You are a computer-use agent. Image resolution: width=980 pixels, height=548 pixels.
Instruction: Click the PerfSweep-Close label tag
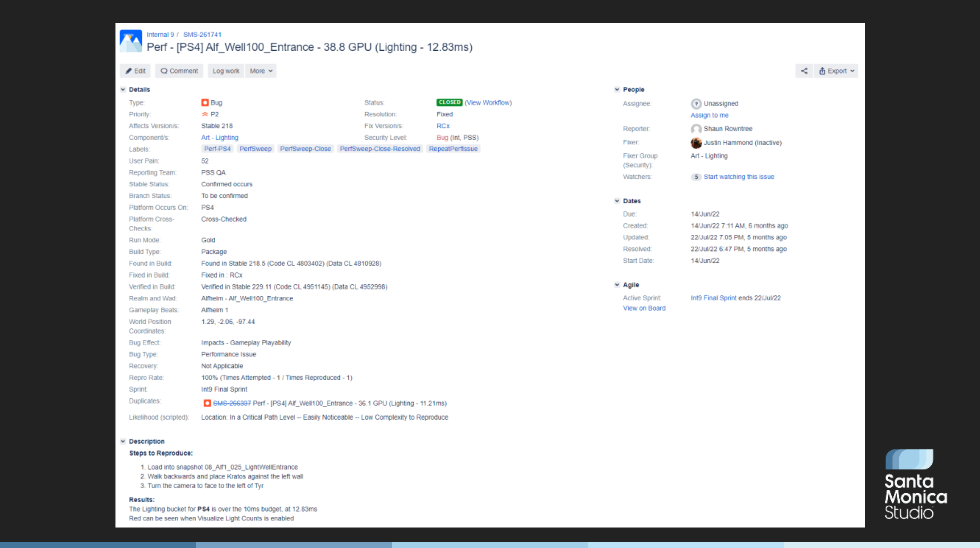[x=305, y=149]
